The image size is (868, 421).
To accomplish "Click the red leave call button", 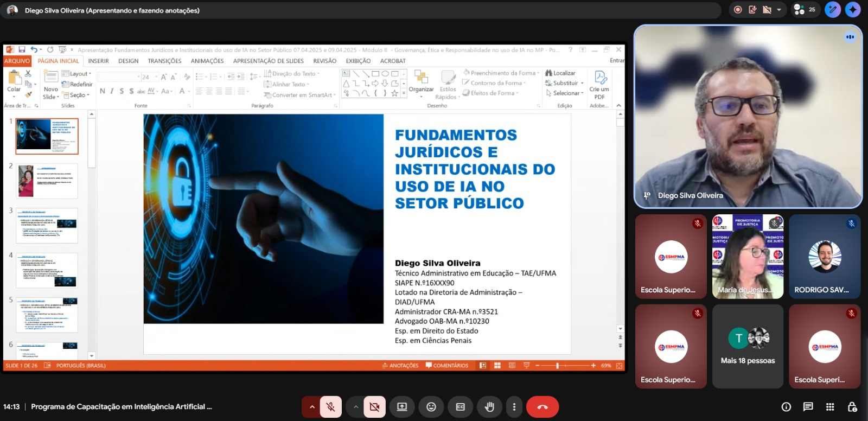I will click(542, 407).
